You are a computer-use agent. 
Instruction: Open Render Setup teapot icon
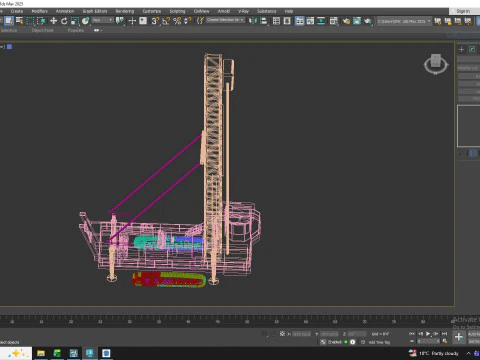click(346, 21)
